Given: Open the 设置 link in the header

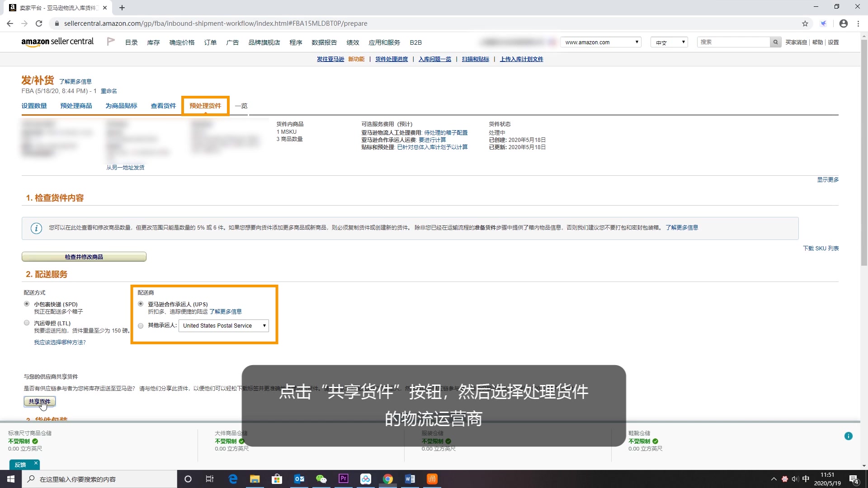Looking at the screenshot, I should click(833, 42).
